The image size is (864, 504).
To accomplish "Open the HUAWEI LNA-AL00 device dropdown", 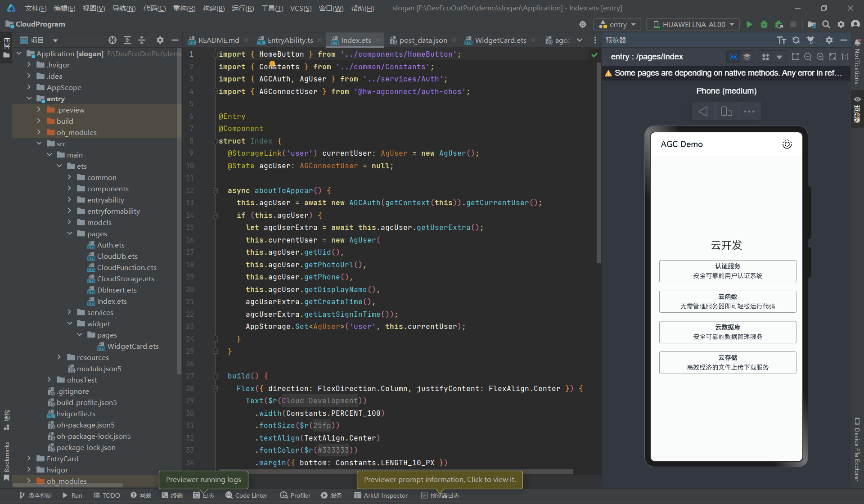I will coord(693,24).
